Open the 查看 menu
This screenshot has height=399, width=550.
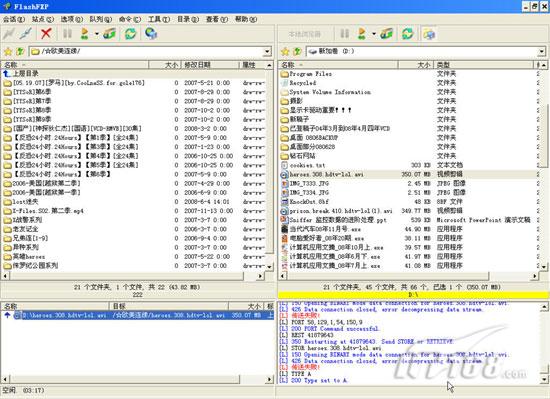pyautogui.click(x=216, y=19)
